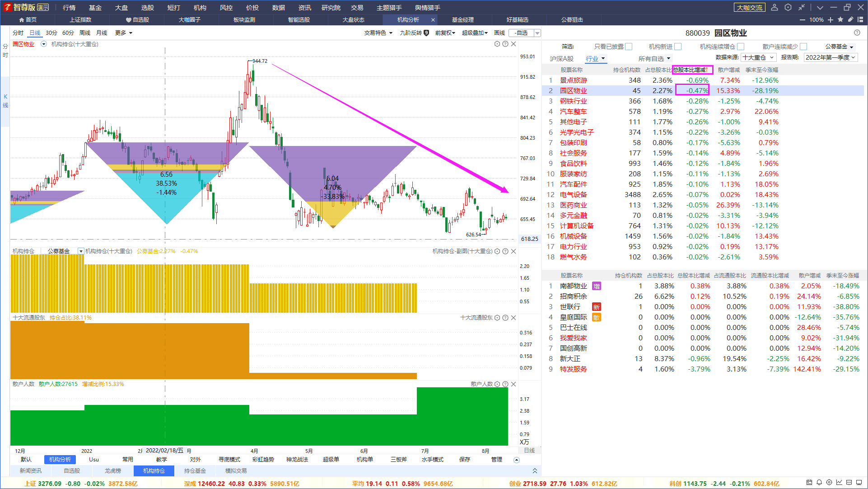This screenshot has width=868, height=489.
Task: Open settings hexagon of 十大流通股东 panel
Action: 497,318
